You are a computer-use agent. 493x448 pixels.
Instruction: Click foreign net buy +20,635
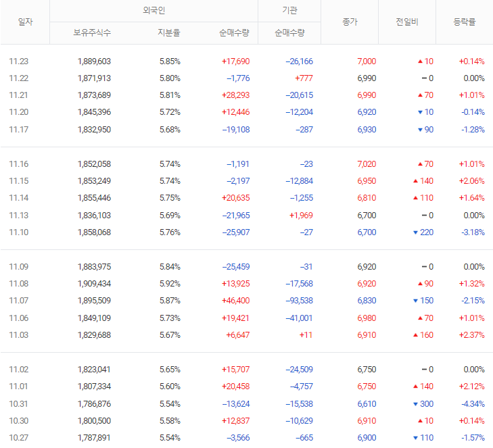tap(235, 198)
